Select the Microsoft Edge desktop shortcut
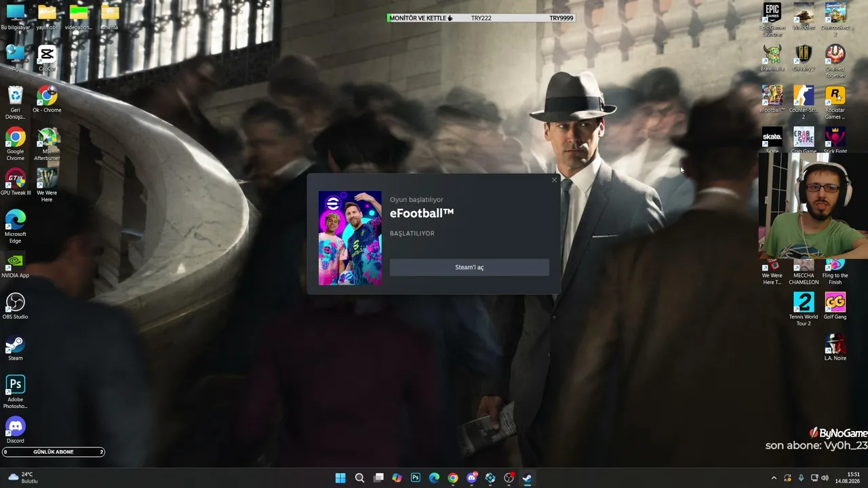This screenshot has height=488, width=868. pyautogui.click(x=15, y=226)
